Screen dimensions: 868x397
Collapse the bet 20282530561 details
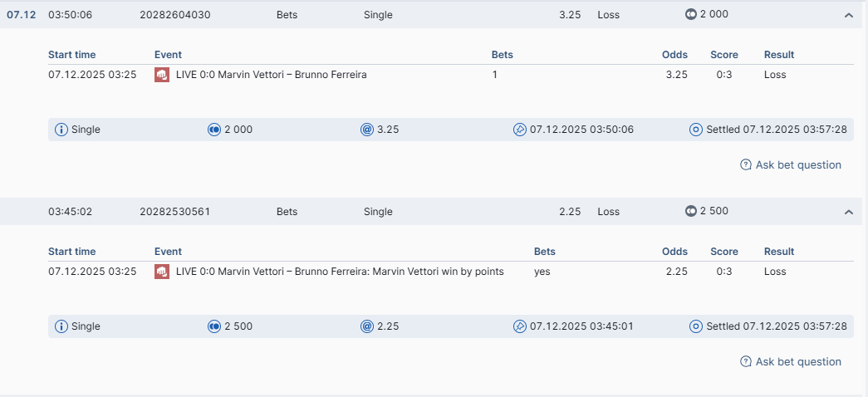click(848, 212)
